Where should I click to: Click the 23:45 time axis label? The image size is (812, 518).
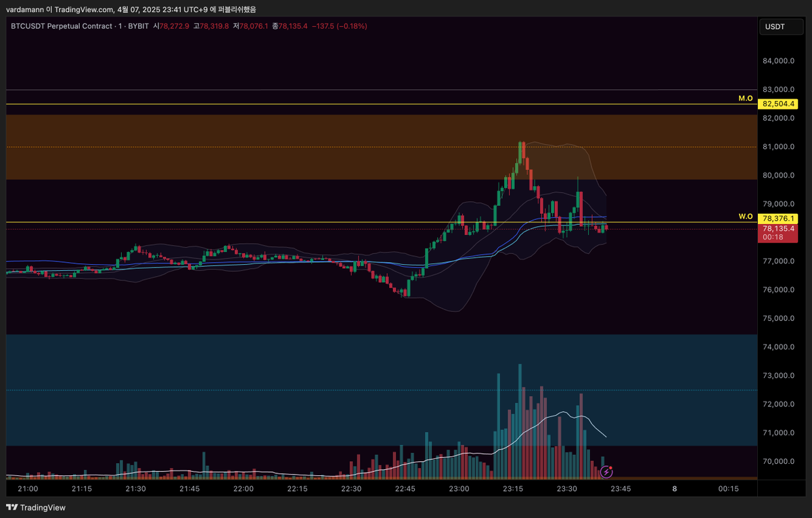621,489
